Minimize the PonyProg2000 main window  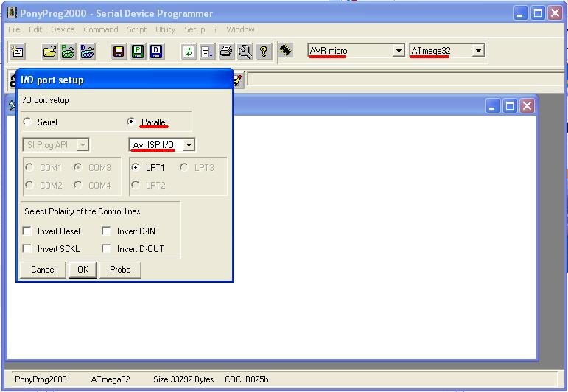(x=521, y=13)
